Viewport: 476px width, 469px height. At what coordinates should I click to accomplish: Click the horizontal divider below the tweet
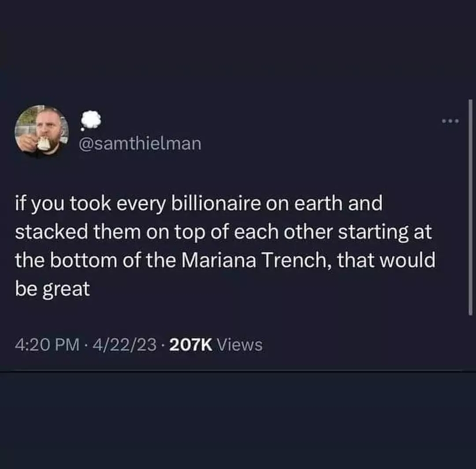(x=238, y=371)
